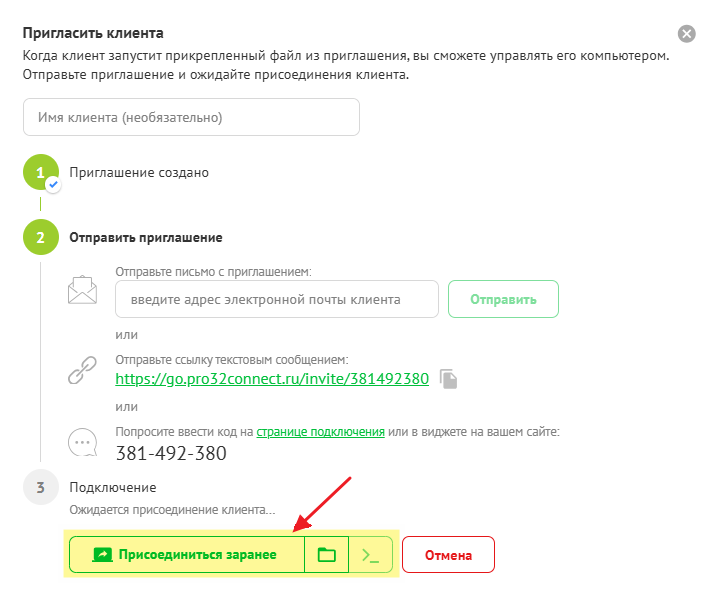The image size is (720, 596).
Task: Click the step 1 green circle
Action: tap(40, 172)
